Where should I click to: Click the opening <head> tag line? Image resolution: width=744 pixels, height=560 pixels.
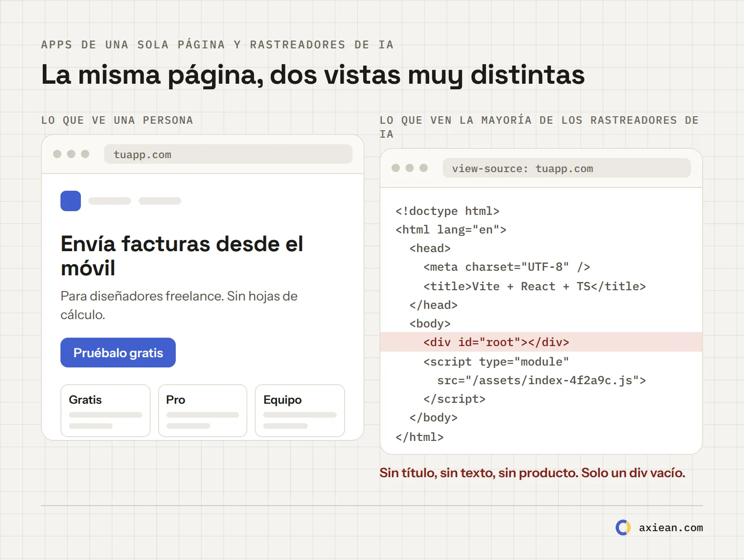tap(430, 248)
